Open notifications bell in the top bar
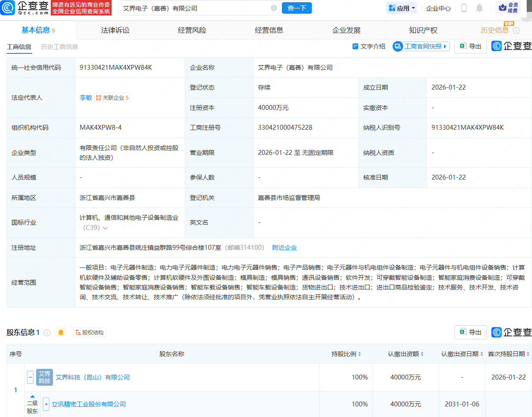 click(480, 8)
